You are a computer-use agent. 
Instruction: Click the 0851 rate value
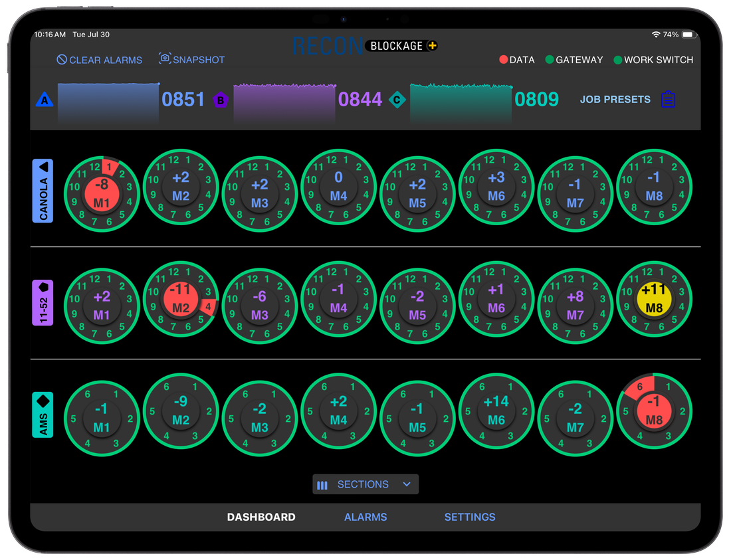[183, 99]
